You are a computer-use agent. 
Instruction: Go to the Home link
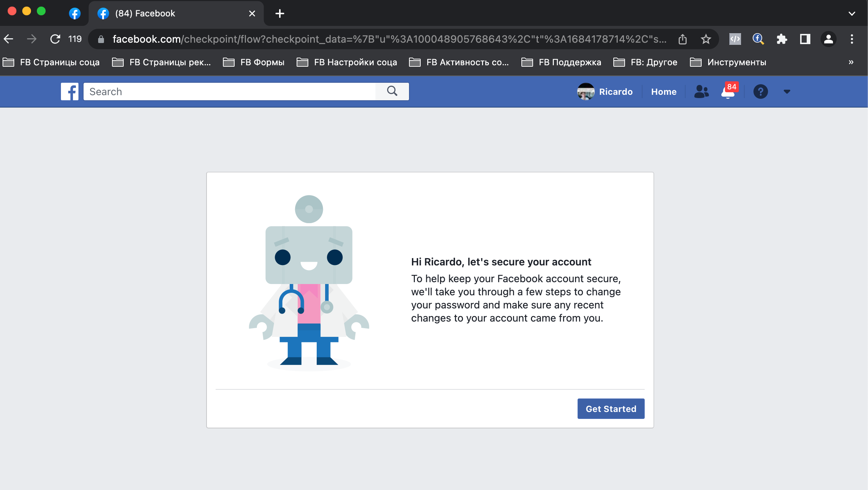[x=664, y=92]
